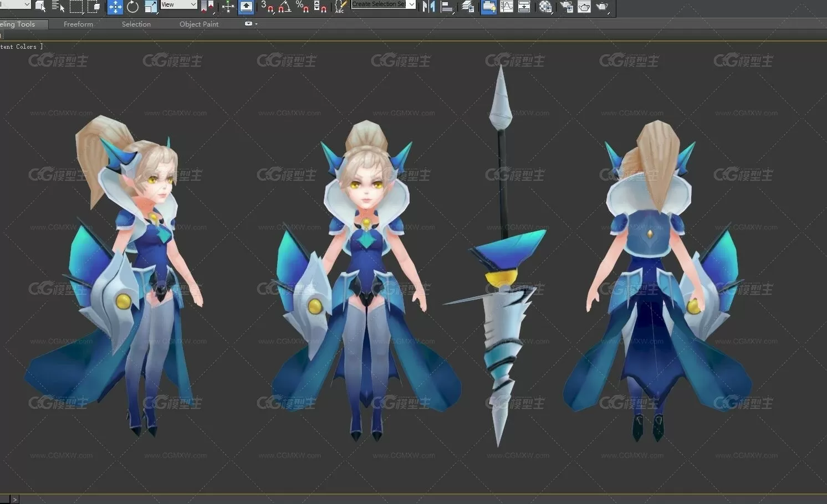Click the Align tool icon
827x504 pixels.
pyautogui.click(x=447, y=7)
